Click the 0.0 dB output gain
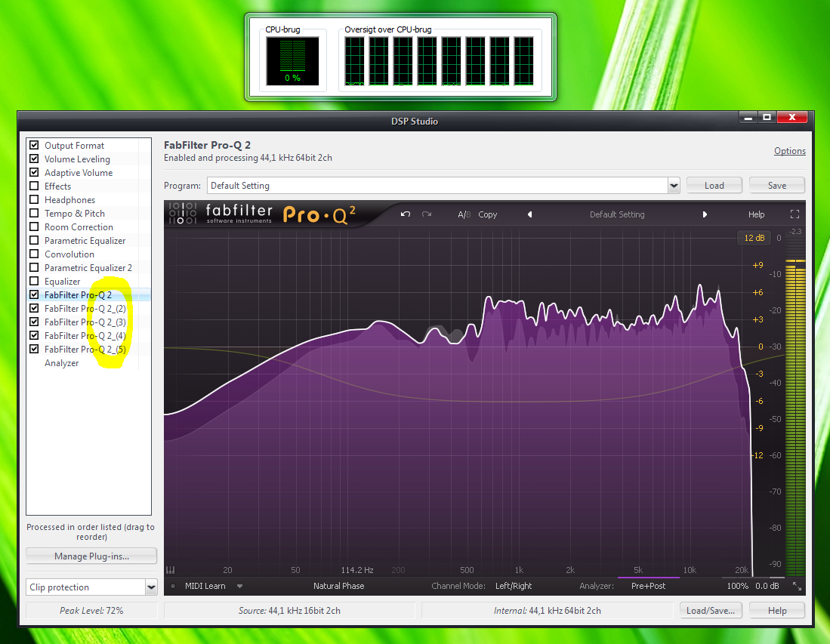830x644 pixels. [x=767, y=586]
